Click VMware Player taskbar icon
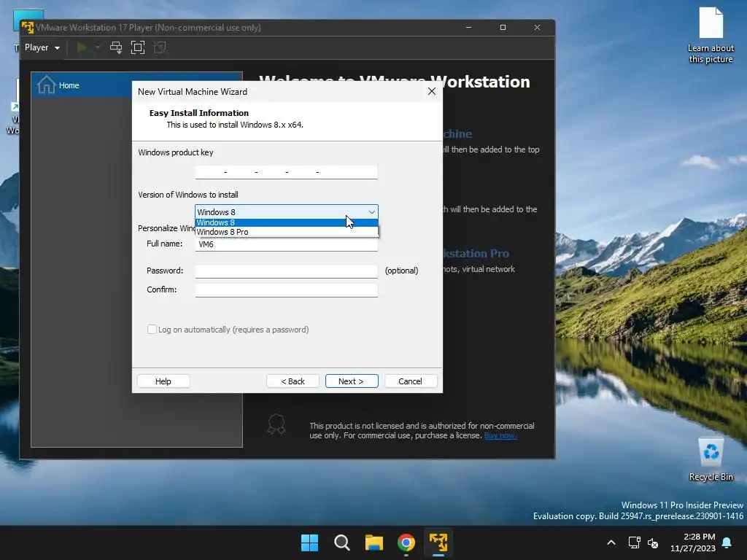Viewport: 747px width, 560px height. (x=438, y=542)
